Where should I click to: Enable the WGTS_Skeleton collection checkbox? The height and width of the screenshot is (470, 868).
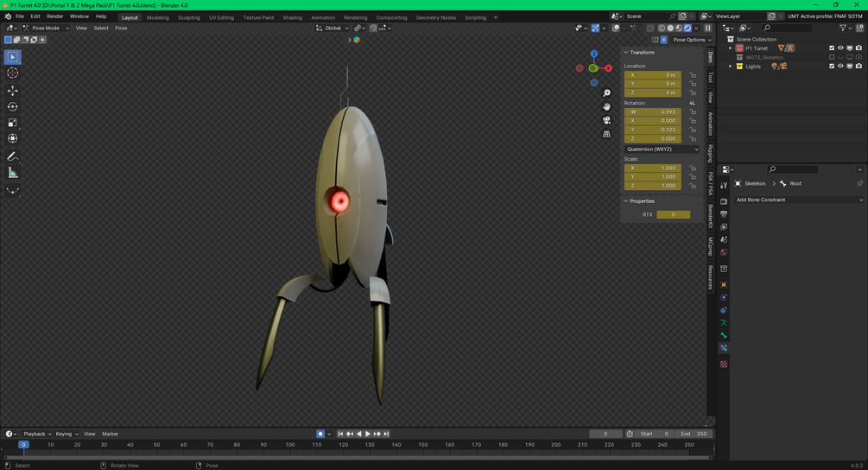click(x=832, y=57)
